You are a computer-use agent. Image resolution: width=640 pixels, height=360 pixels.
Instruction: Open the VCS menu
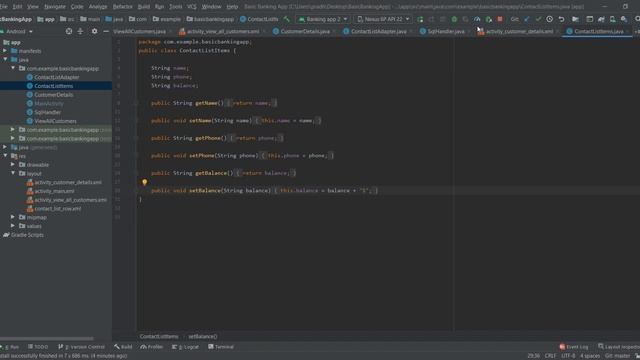(192, 7)
